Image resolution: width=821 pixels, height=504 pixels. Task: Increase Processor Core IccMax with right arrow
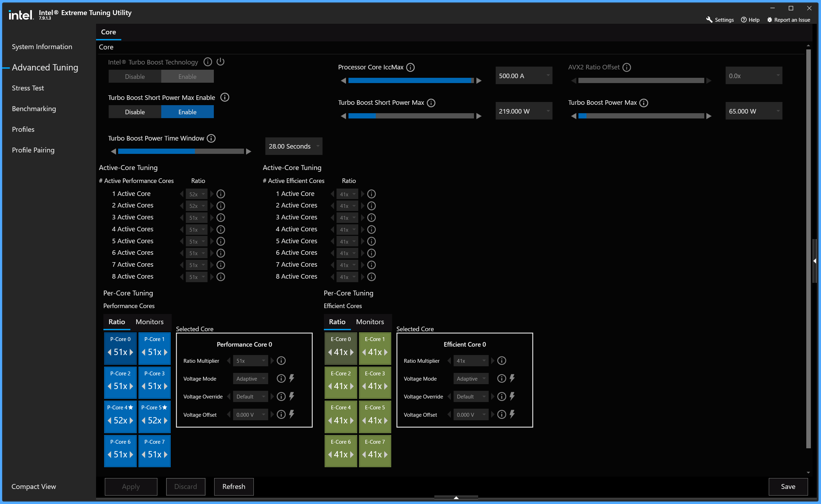coord(479,81)
